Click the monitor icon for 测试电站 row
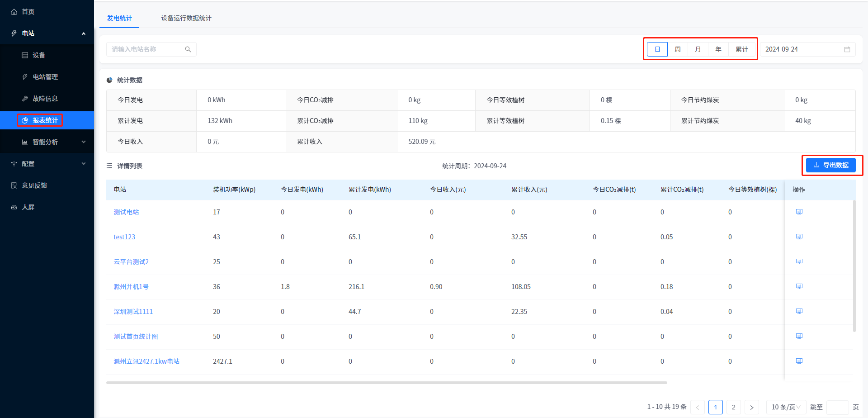 click(799, 212)
